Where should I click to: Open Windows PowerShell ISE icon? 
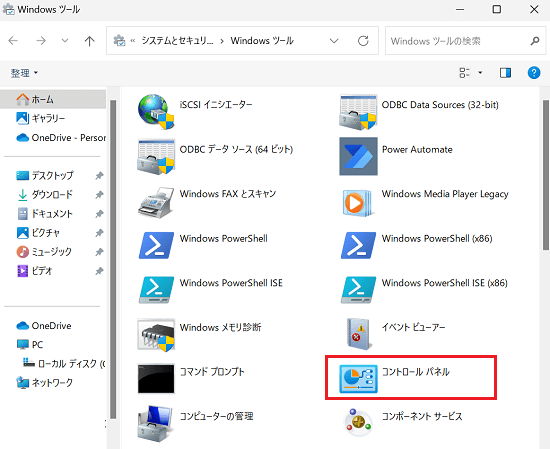click(156, 290)
